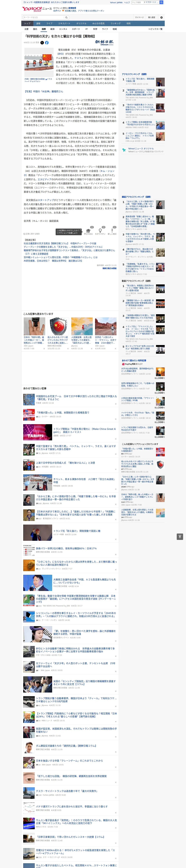Viewport: 186px width, 868px height.
Task: Dismiss the 人民解放軍 台湾上陸 recommended card
Action: coord(92,349)
